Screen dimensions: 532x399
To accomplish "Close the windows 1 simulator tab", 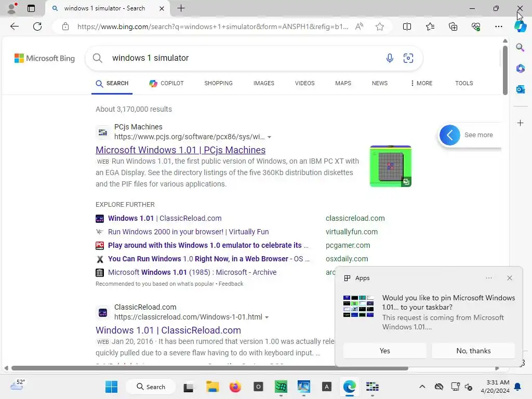I will pyautogui.click(x=162, y=8).
